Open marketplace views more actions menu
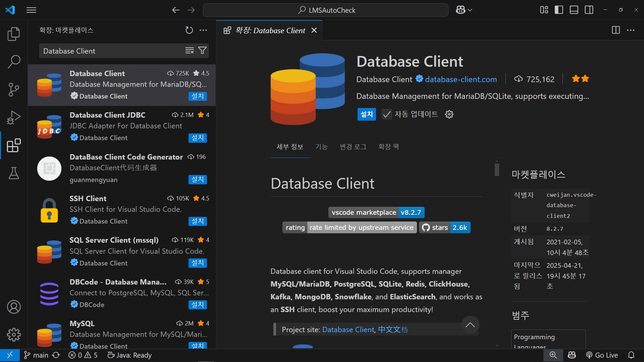 (203, 30)
